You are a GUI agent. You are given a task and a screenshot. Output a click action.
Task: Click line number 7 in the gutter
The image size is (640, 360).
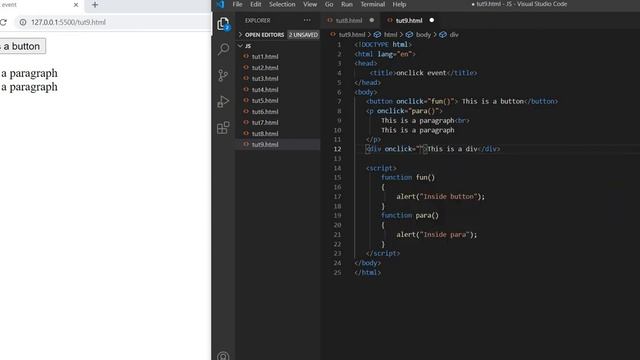(x=339, y=101)
